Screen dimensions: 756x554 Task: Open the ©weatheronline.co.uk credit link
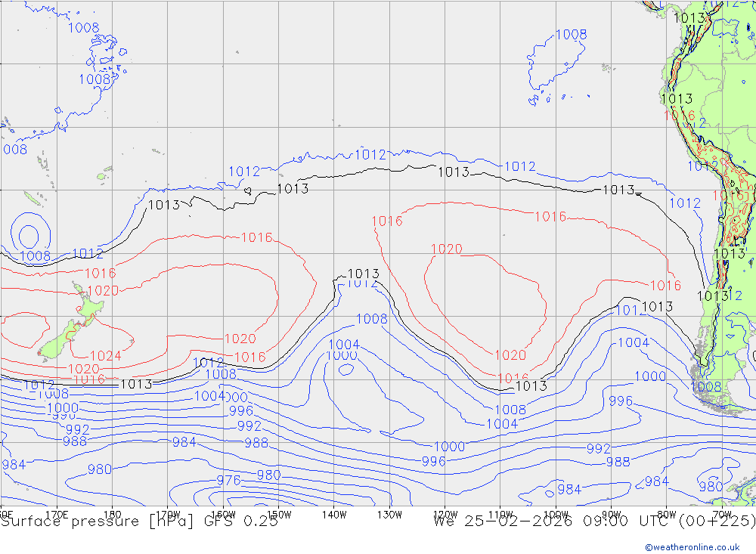[692, 547]
